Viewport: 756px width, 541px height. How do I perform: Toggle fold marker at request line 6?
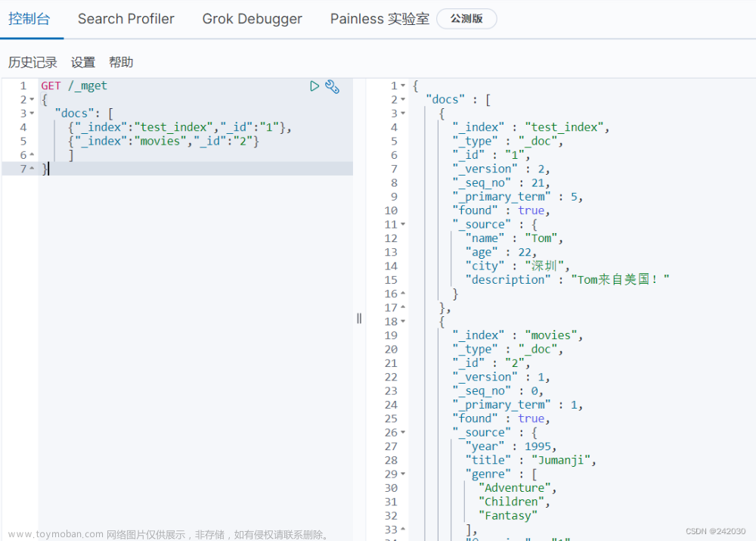click(x=32, y=155)
